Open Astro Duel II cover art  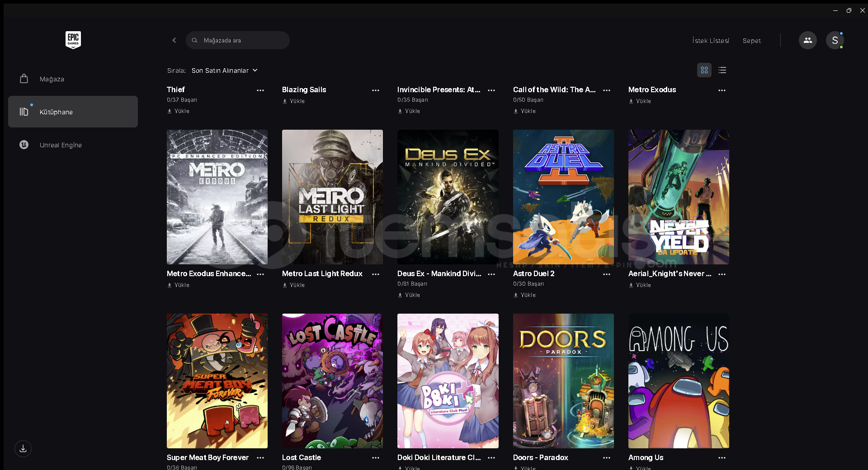(x=563, y=197)
